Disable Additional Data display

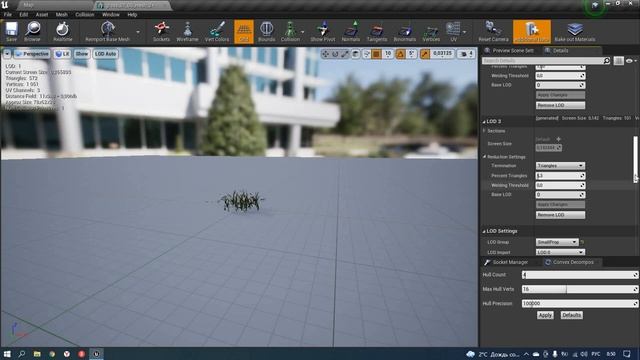531,31
